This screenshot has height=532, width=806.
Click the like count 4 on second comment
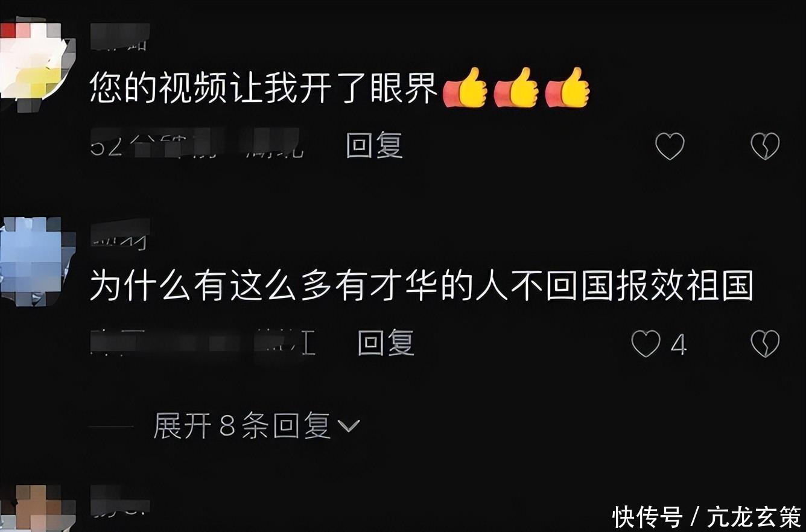pyautogui.click(x=679, y=345)
